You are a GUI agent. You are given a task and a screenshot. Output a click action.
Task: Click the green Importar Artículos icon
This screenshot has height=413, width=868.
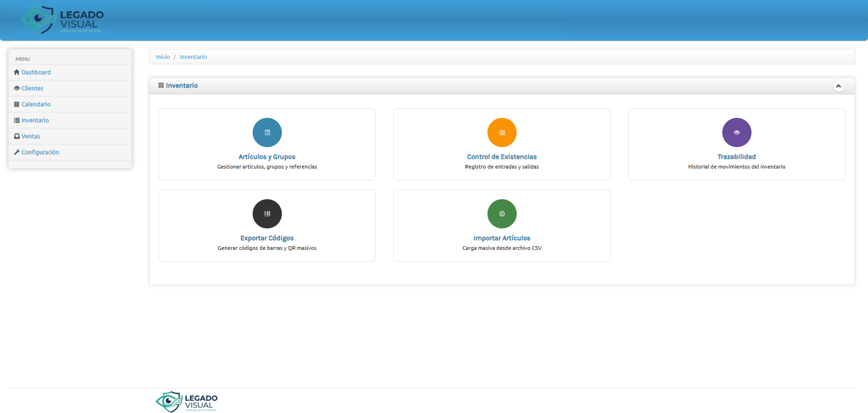[x=502, y=214]
